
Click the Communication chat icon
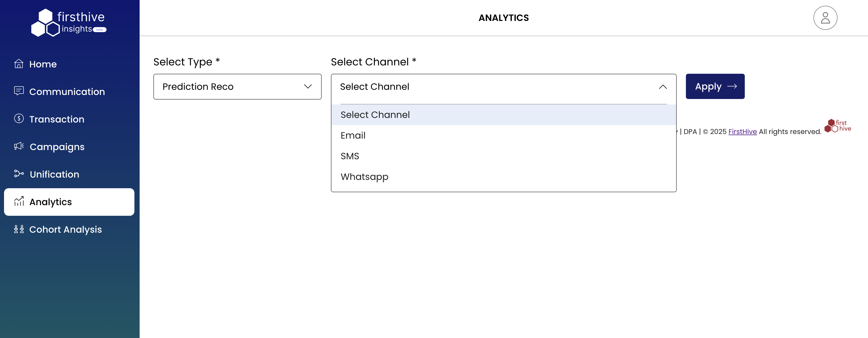point(19,91)
